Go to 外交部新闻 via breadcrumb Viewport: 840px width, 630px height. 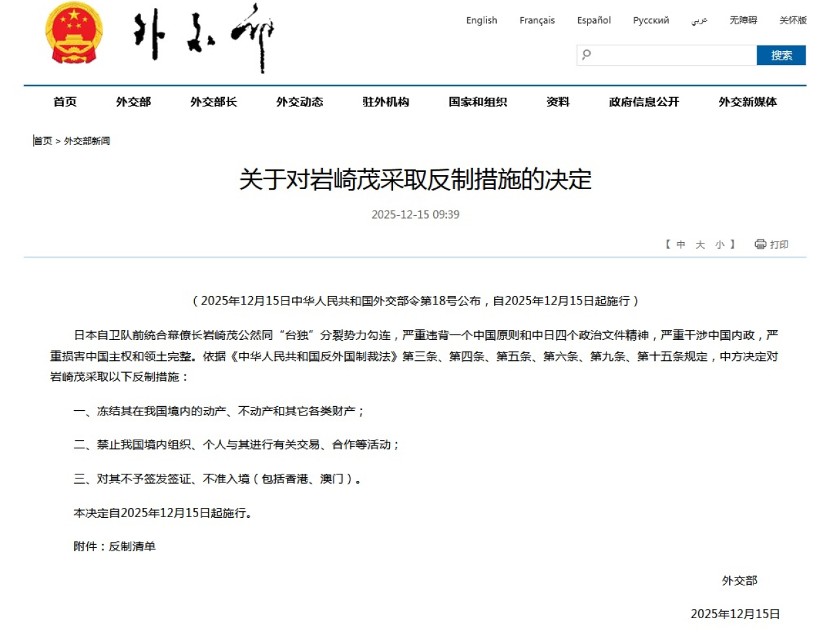pyautogui.click(x=87, y=140)
